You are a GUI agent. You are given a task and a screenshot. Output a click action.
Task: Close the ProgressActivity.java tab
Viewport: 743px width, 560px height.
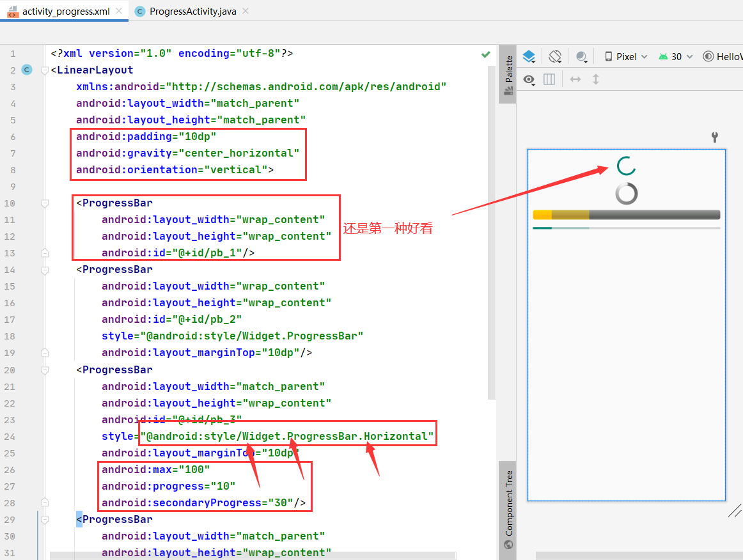click(246, 11)
